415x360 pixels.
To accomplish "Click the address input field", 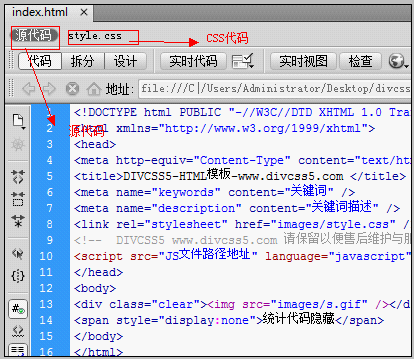I will tap(275, 89).
